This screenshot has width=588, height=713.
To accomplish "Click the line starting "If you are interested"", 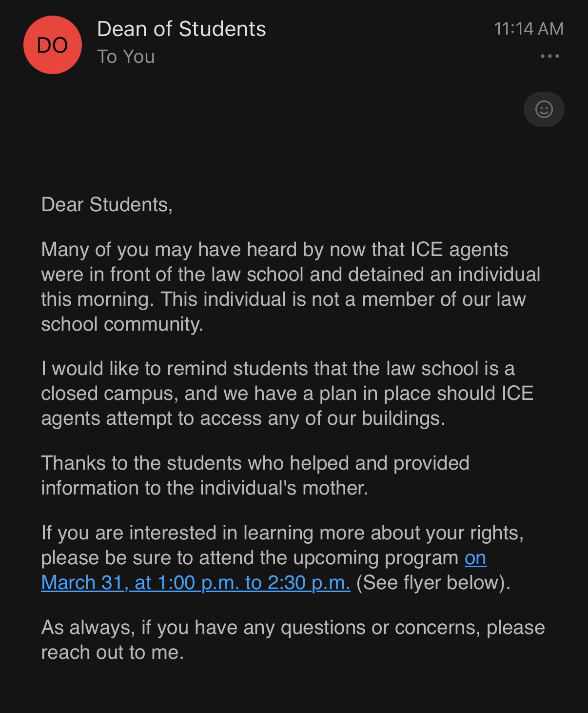I will click(x=282, y=533).
